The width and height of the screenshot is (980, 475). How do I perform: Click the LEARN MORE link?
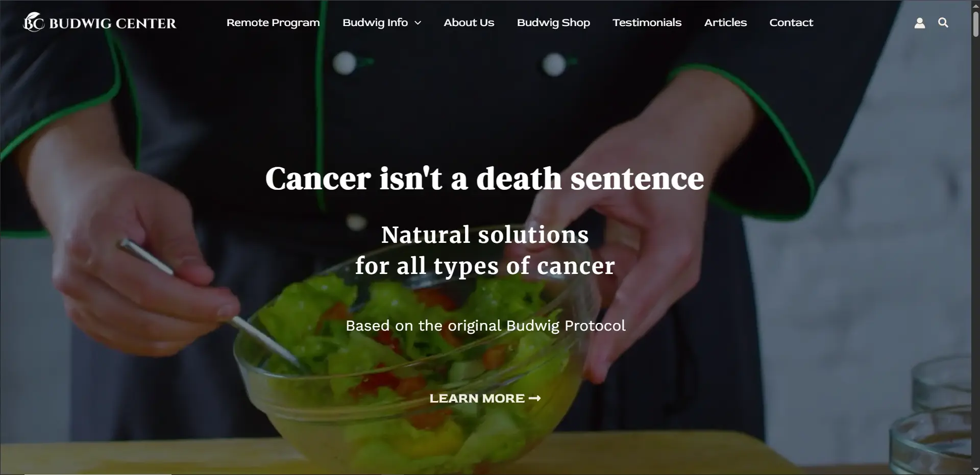485,398
